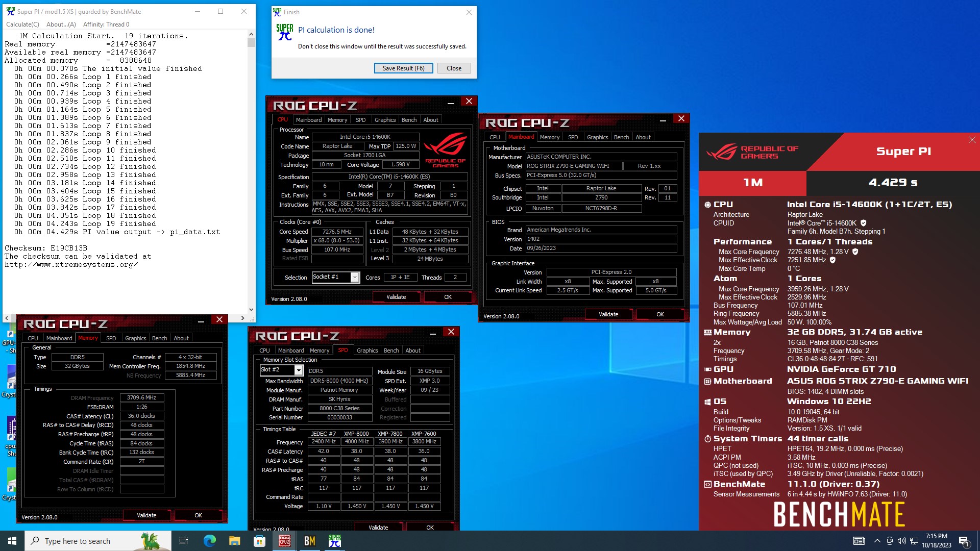The image size is (980, 551).
Task: Open CPU tab in the Mainboard window
Action: tap(495, 137)
